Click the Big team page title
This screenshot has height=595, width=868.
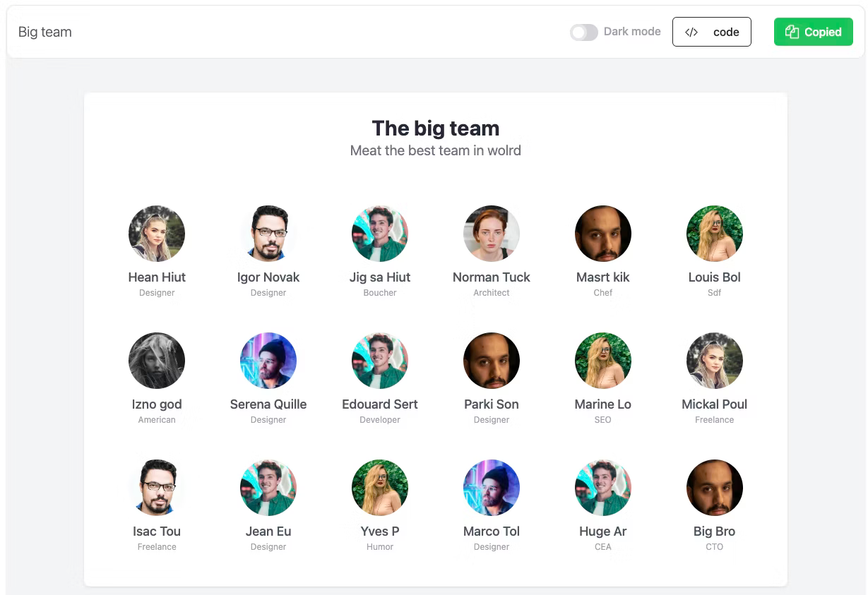click(45, 32)
